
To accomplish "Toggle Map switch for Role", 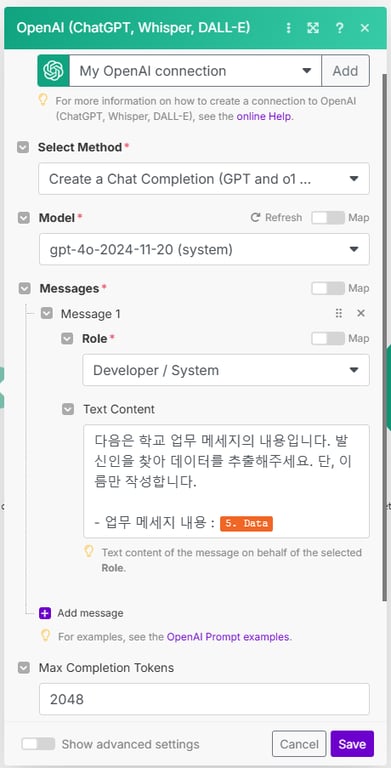I will pos(328,338).
